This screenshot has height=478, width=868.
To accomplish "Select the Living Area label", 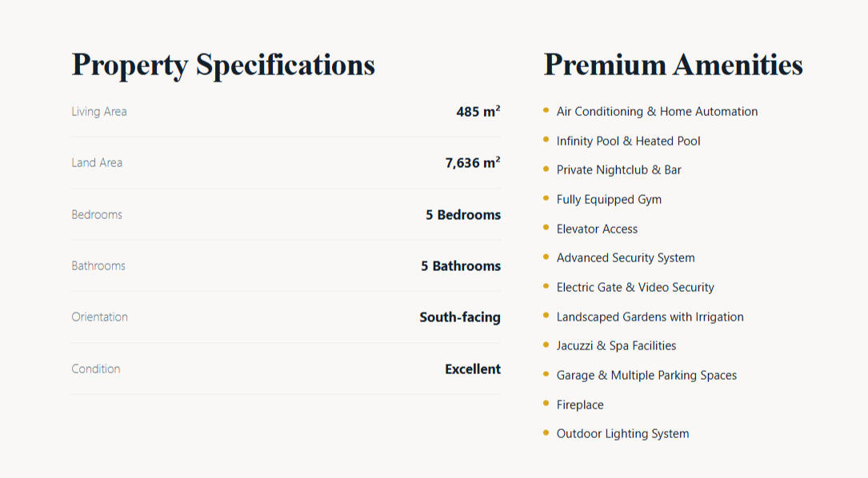I will [99, 112].
